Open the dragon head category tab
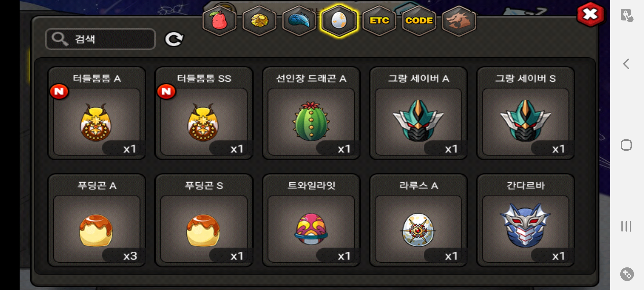The height and width of the screenshot is (290, 644). click(x=459, y=20)
